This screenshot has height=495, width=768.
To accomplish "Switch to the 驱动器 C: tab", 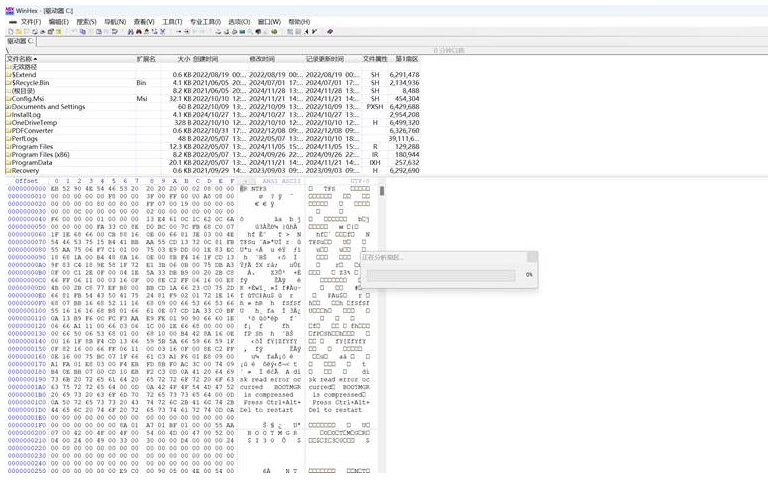I will tap(21, 41).
